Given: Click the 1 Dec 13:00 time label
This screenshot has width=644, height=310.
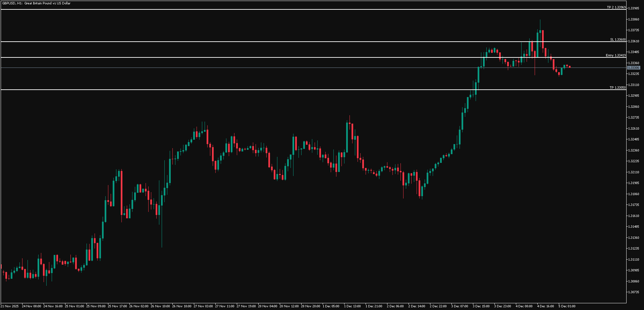Looking at the screenshot, I should tap(352, 306).
